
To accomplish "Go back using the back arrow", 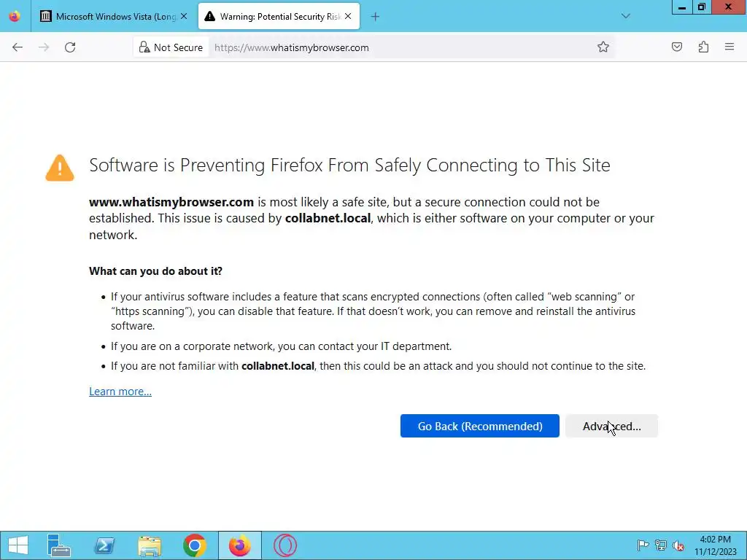I will click(x=18, y=47).
